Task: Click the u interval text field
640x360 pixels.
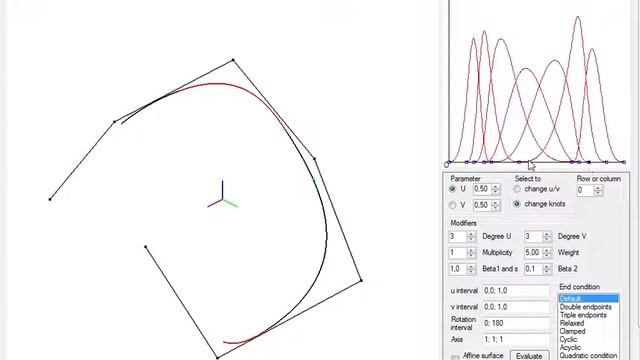Action: pos(516,291)
